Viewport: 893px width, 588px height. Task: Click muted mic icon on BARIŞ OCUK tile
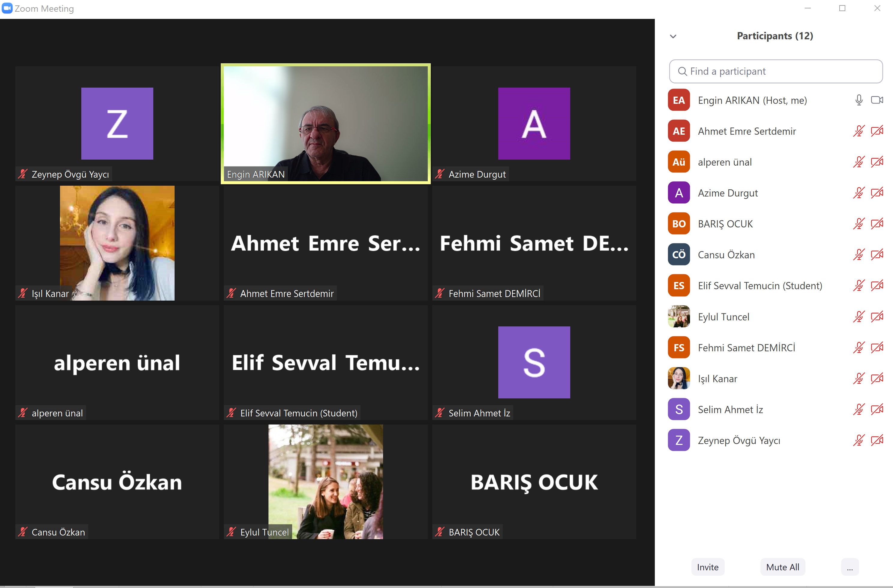click(x=439, y=532)
